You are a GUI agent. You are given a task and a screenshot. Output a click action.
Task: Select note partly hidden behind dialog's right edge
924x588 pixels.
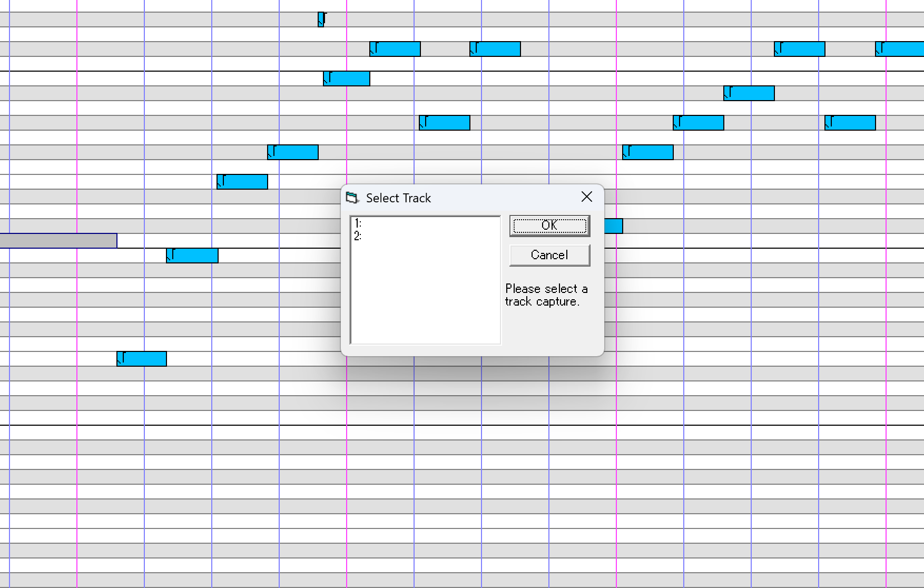[614, 226]
